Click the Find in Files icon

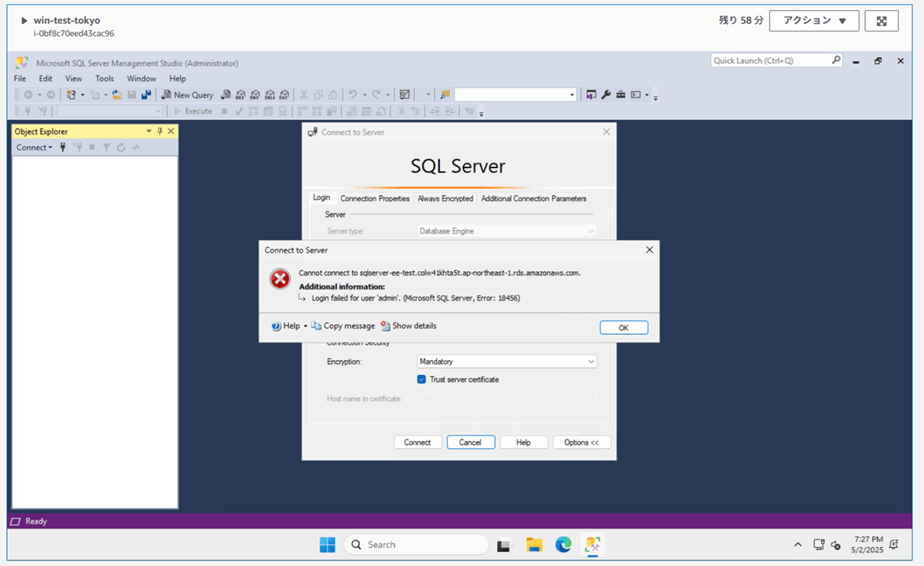point(445,95)
